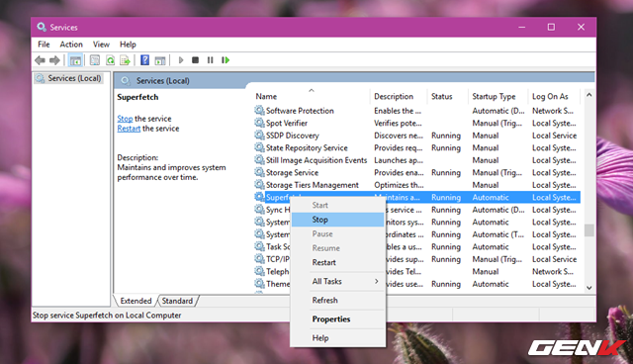Image resolution: width=633 pixels, height=364 pixels.
Task: Click the Back arrow toolbar icon
Action: pos(40,60)
